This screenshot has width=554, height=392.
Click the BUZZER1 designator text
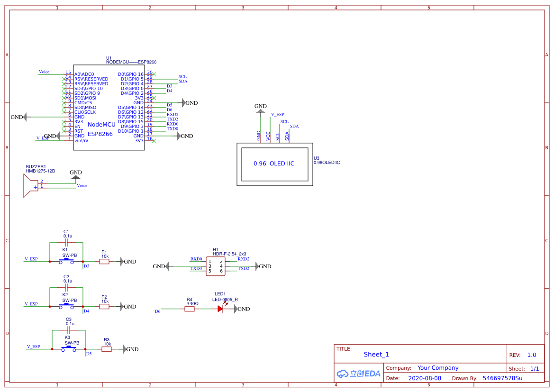point(36,166)
